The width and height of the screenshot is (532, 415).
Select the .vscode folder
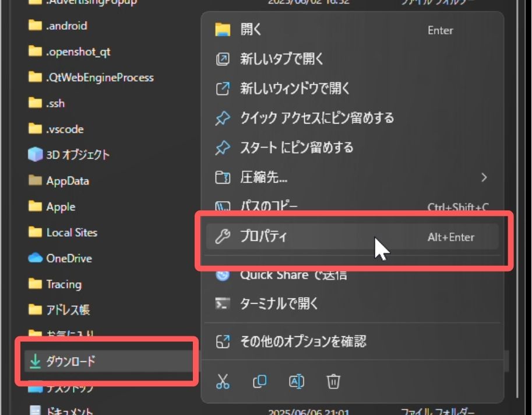(x=56, y=129)
